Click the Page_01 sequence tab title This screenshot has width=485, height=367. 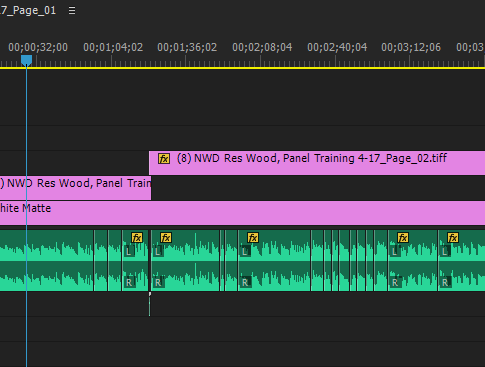pyautogui.click(x=28, y=11)
